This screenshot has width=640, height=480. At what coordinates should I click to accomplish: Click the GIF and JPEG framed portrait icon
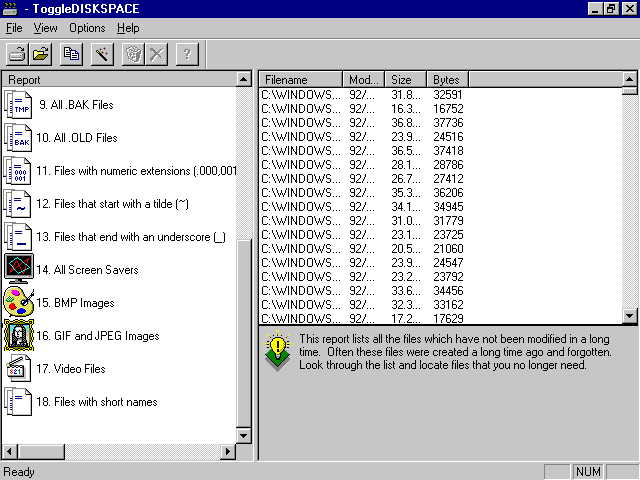[18, 335]
